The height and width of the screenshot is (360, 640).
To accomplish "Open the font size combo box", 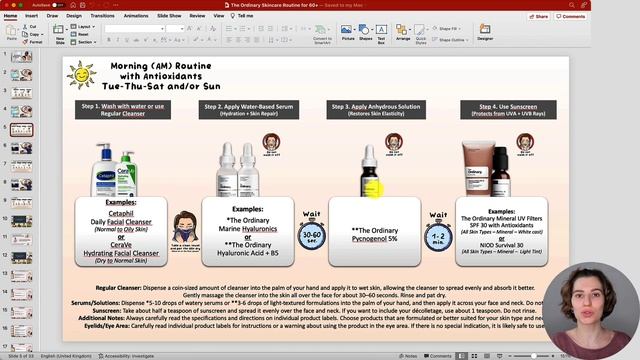I will click(175, 29).
